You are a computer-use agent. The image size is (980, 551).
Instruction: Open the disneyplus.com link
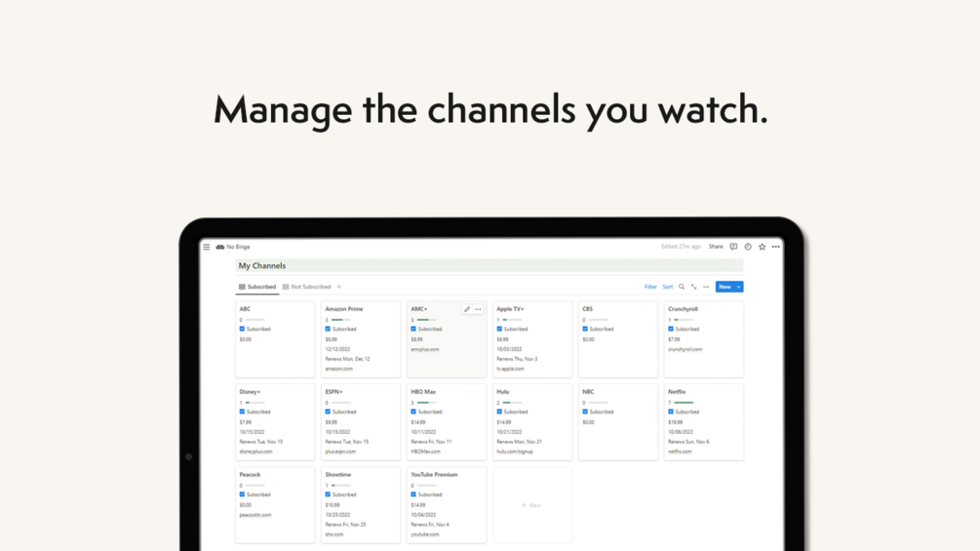[255, 452]
